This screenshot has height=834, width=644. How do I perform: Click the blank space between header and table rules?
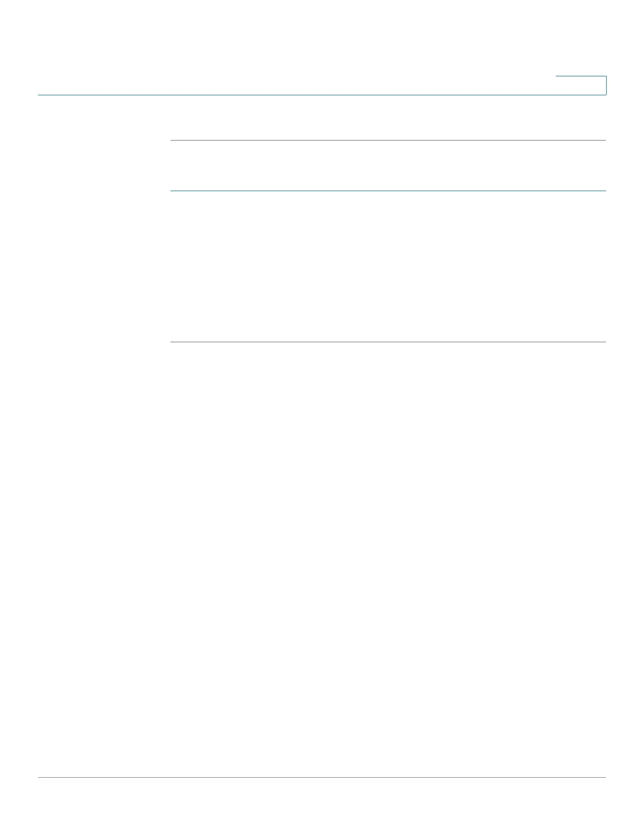(322, 117)
